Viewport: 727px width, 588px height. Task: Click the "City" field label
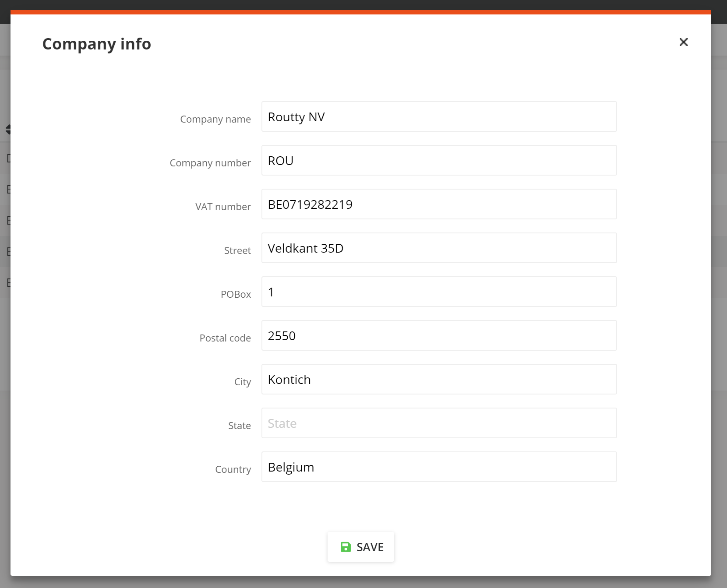coord(243,382)
